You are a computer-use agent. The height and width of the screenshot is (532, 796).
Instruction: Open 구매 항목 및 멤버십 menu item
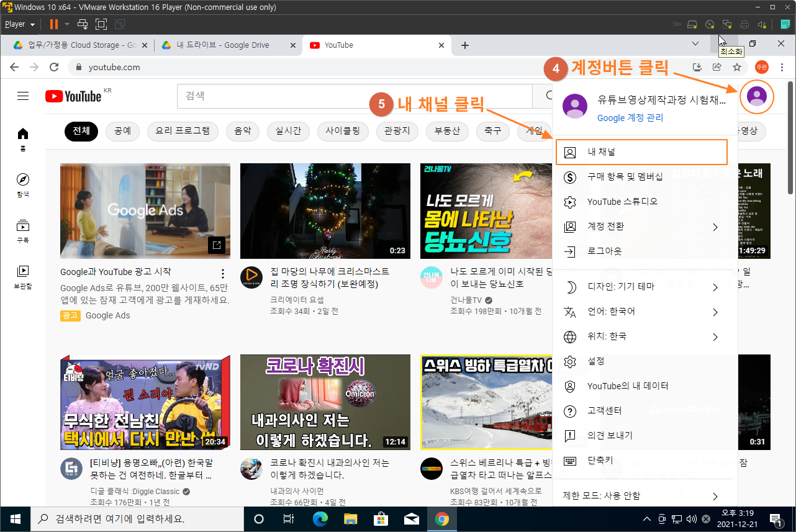[x=644, y=177]
